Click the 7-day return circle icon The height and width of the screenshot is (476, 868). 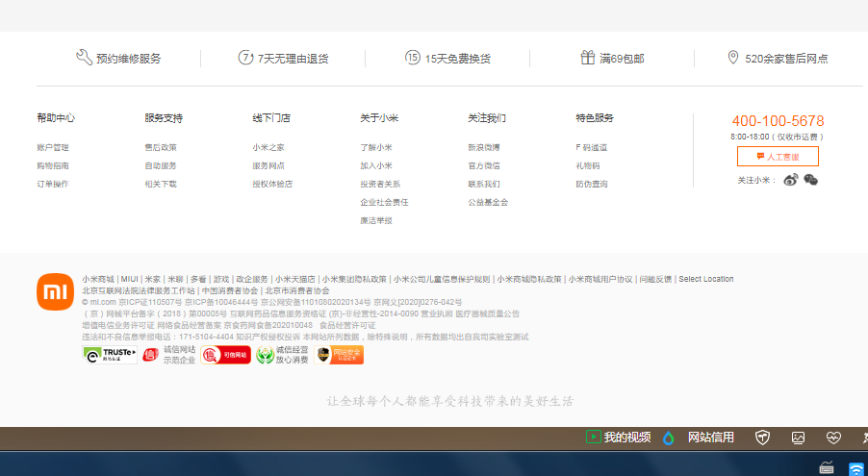(245, 57)
